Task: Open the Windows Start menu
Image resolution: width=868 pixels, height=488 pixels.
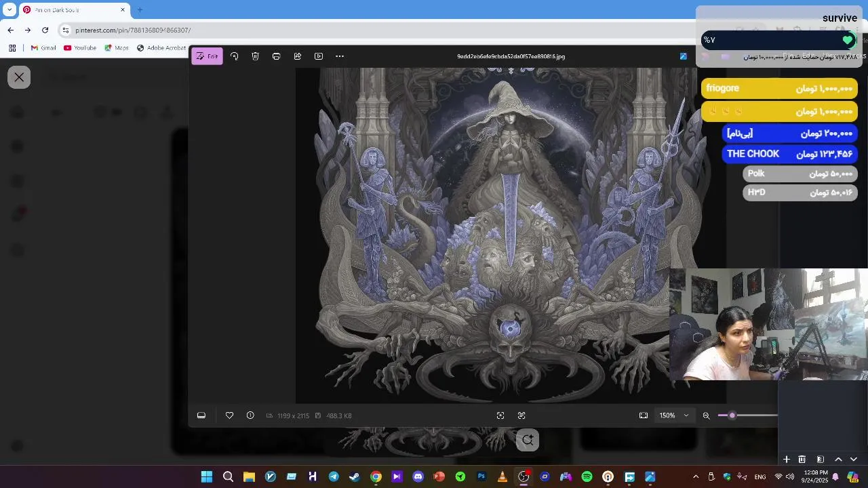Action: pos(207,477)
